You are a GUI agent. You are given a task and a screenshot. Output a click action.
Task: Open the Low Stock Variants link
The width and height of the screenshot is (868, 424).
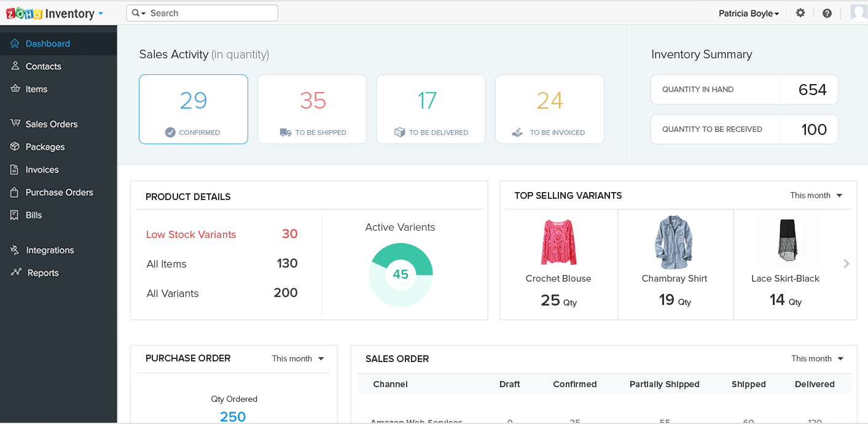[191, 234]
